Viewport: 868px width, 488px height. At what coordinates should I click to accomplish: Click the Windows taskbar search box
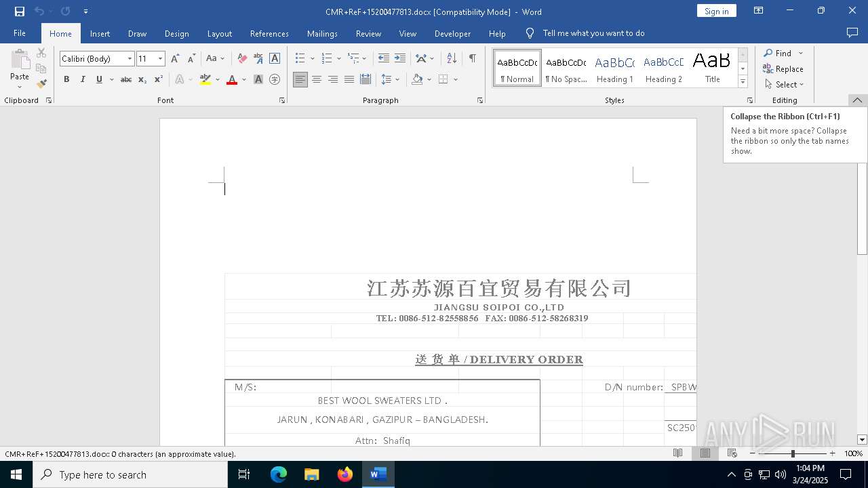tap(130, 474)
